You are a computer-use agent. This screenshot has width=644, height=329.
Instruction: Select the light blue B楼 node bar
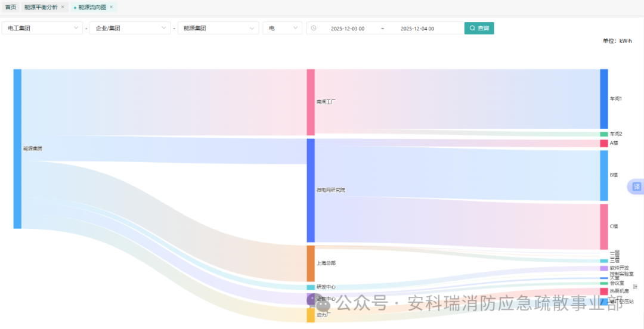tap(603, 175)
